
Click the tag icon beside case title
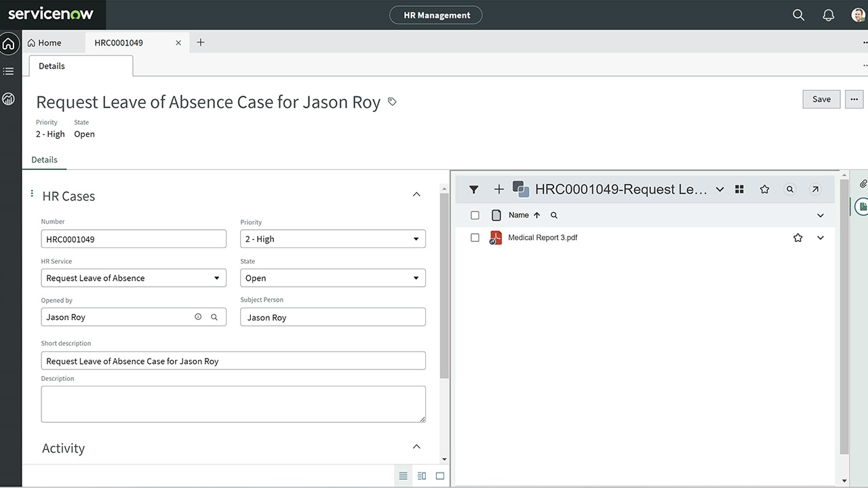coord(392,102)
